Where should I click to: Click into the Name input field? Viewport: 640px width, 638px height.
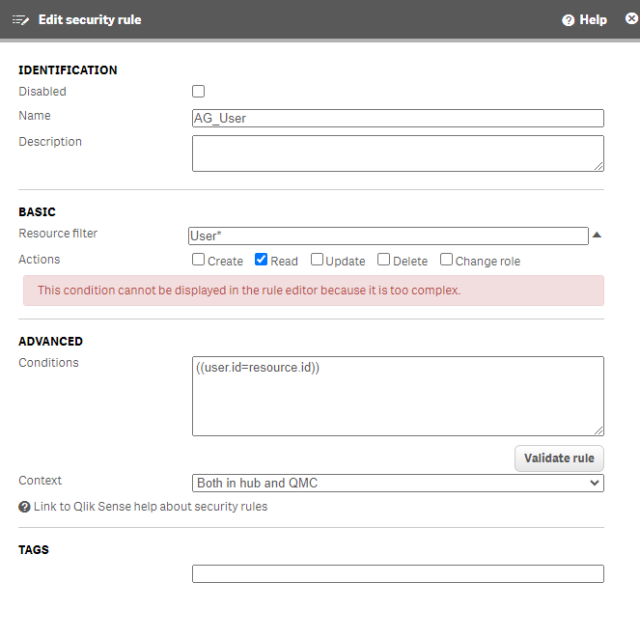coord(397,118)
